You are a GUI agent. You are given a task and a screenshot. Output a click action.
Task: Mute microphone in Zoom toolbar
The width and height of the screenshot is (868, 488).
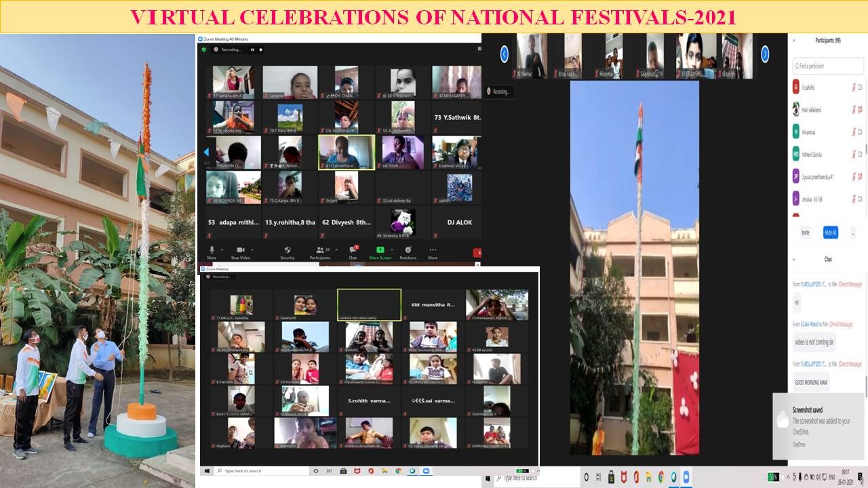click(212, 250)
